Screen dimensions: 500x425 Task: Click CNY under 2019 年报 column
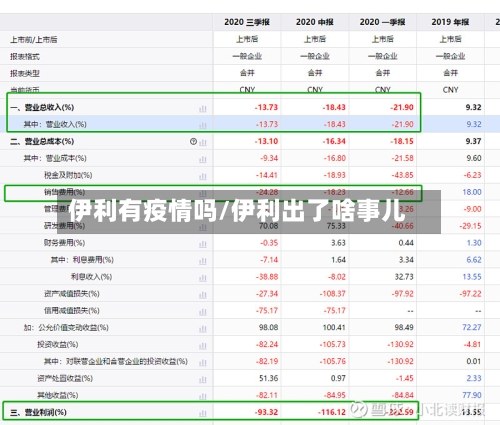point(450,90)
